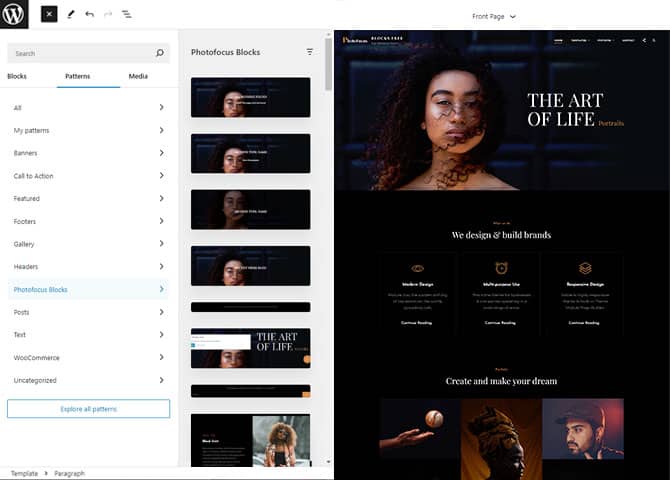Click in the Search input field
The height and width of the screenshot is (480, 670).
click(x=80, y=53)
